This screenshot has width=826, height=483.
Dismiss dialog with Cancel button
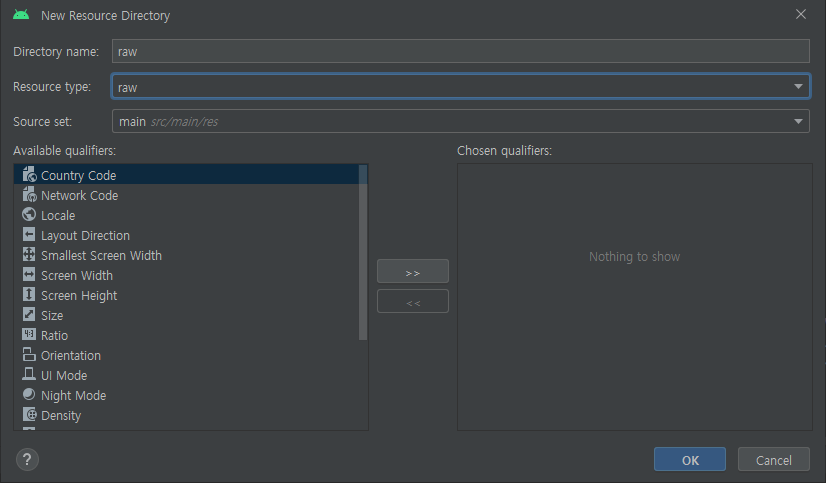click(773, 459)
